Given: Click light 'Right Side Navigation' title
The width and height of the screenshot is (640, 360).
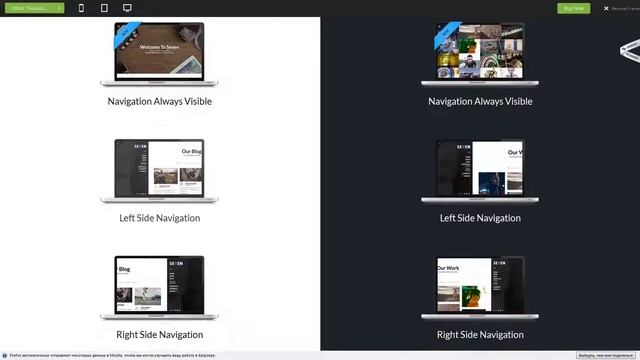Looking at the screenshot, I should 160,335.
